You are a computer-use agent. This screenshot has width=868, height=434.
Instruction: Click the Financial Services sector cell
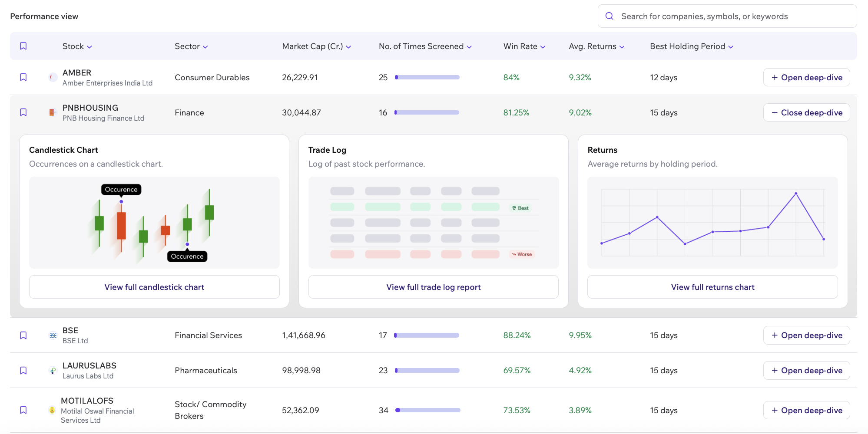(208, 335)
